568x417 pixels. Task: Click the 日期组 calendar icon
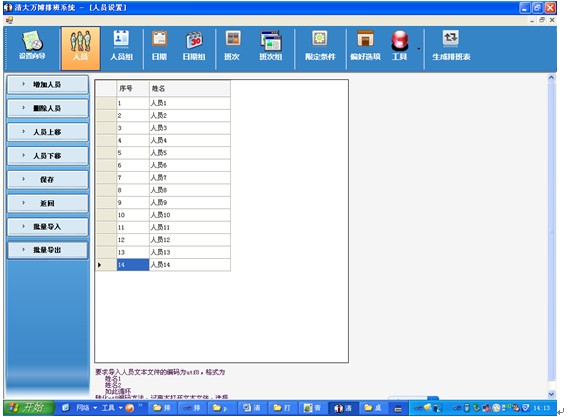(194, 46)
